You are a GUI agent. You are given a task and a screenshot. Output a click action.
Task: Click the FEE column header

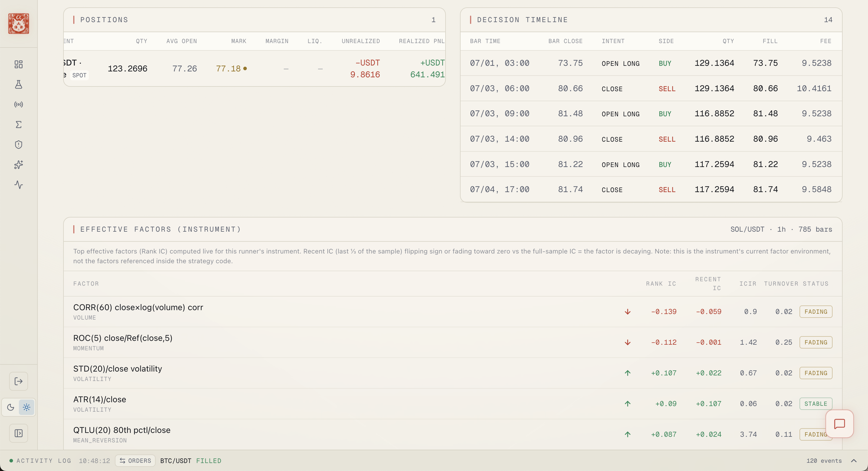coord(825,41)
